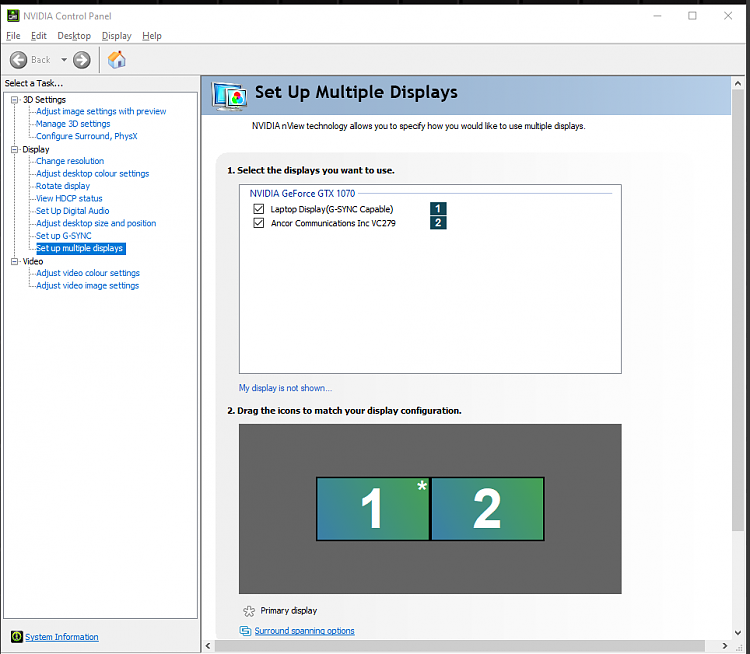Open Adjust desktop size and position
The image size is (750, 654).
pos(96,223)
